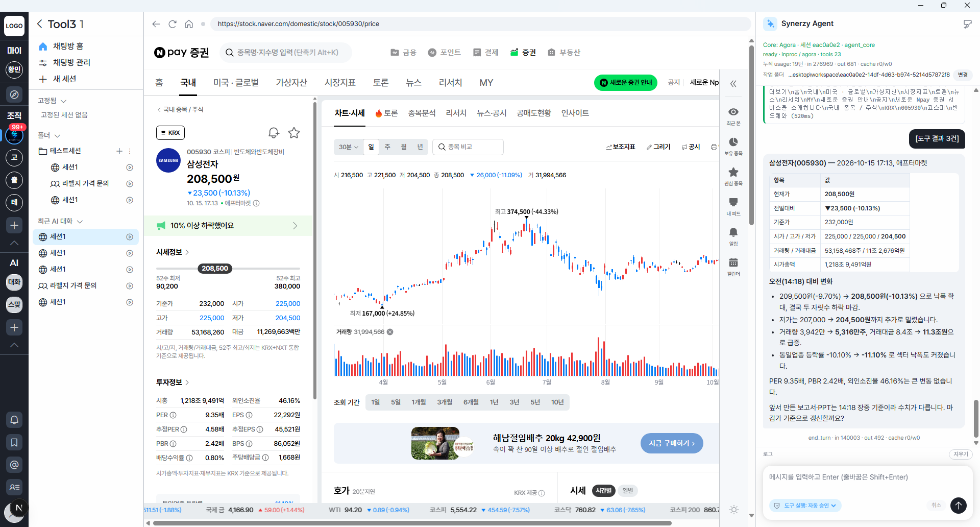The image size is (980, 527).
Task: Click the 지우기 log button
Action: (961, 454)
